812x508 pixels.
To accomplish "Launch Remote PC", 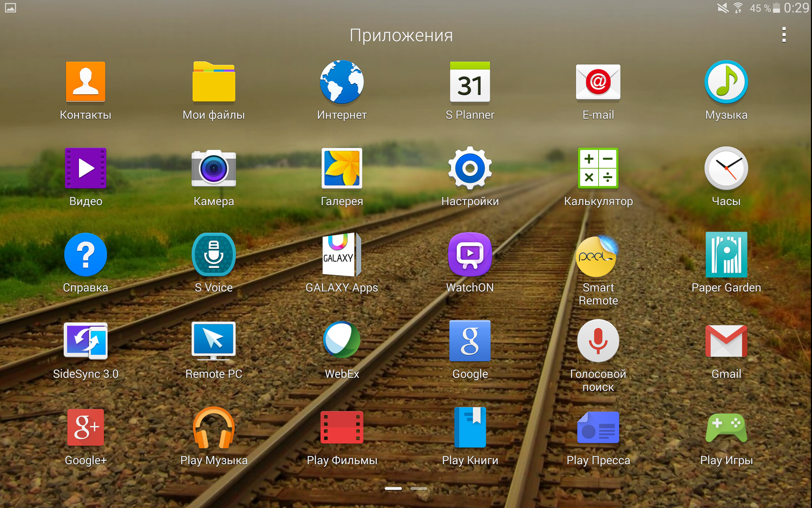I will coord(214,341).
